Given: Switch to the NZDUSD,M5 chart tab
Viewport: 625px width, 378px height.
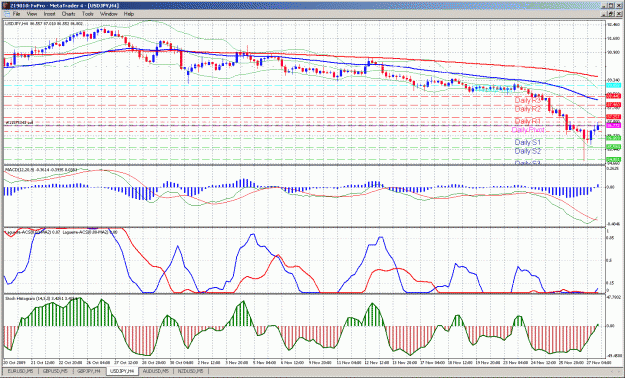Looking at the screenshot, I should click(191, 371).
